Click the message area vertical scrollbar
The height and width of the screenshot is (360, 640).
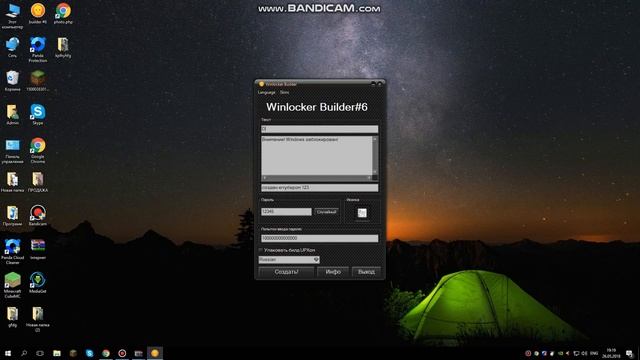coord(375,156)
